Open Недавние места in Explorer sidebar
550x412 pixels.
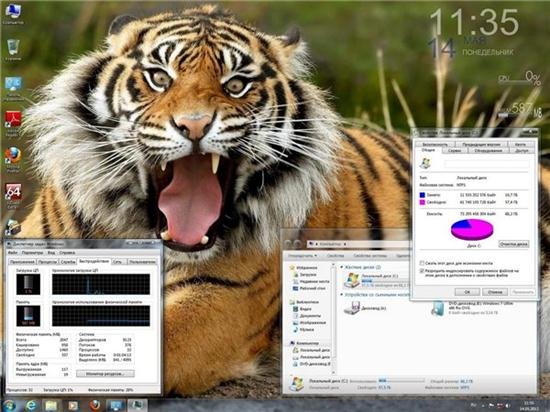coord(311,281)
